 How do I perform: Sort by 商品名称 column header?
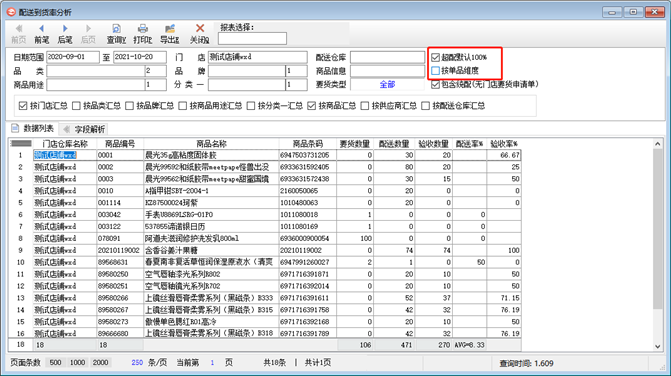pos(211,144)
